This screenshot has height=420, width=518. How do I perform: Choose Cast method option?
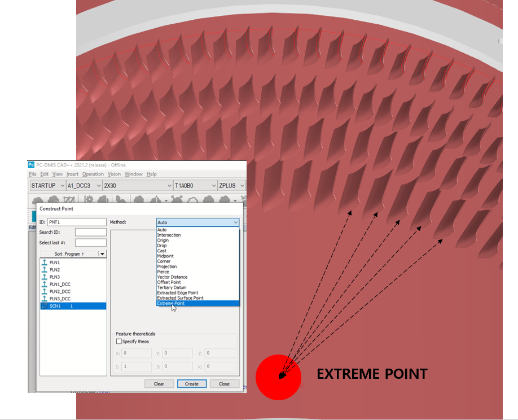[x=197, y=251]
